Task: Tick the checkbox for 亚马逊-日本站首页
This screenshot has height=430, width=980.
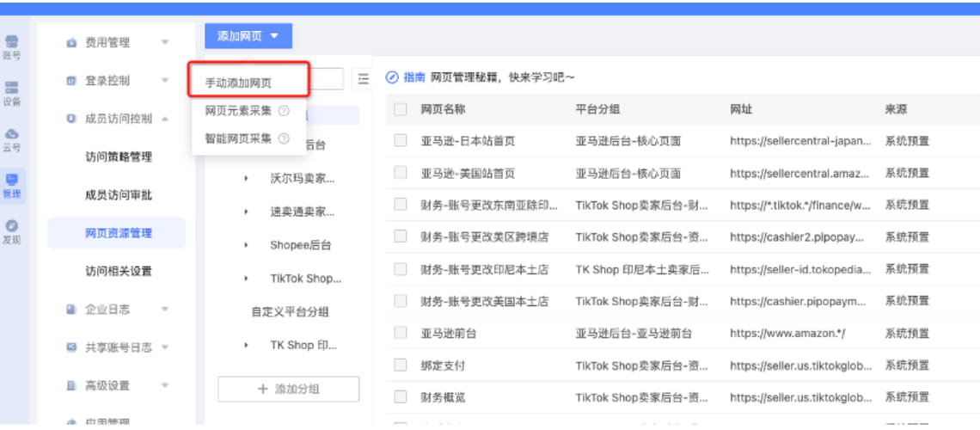Action: pyautogui.click(x=401, y=141)
